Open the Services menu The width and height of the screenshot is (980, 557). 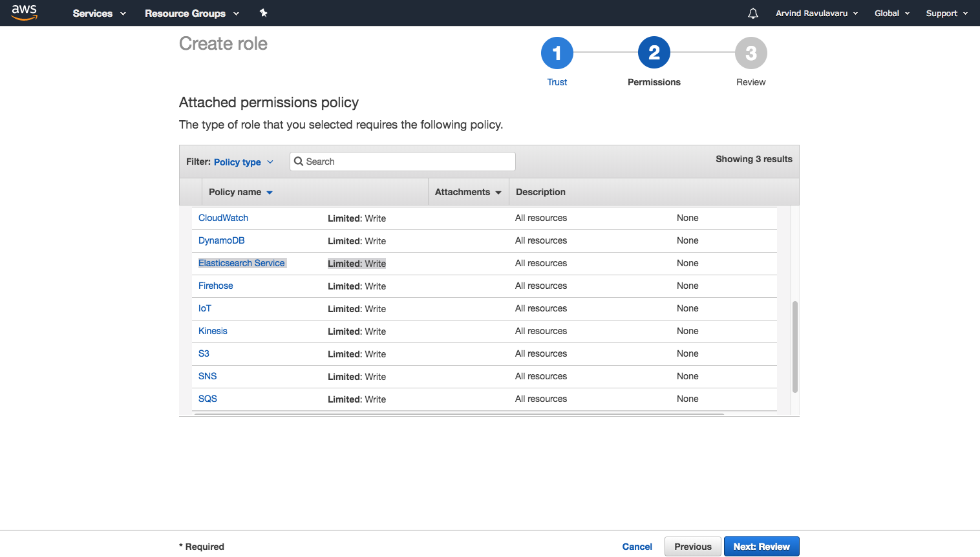[x=99, y=13]
